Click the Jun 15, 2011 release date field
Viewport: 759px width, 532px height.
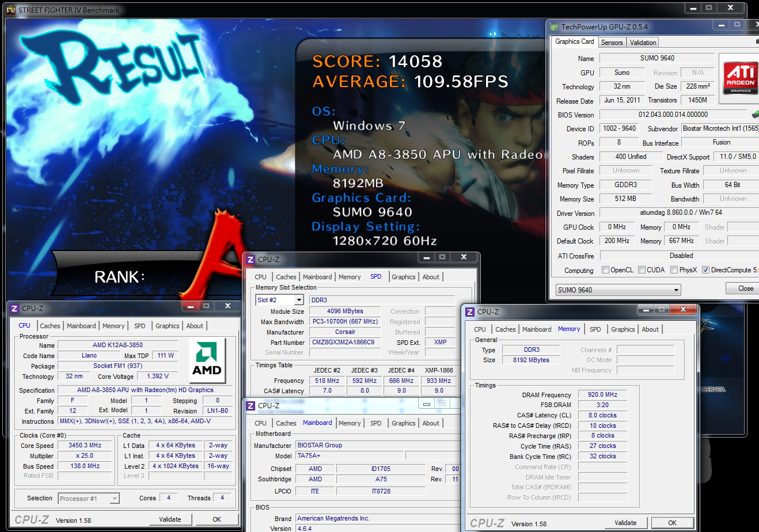click(x=622, y=100)
